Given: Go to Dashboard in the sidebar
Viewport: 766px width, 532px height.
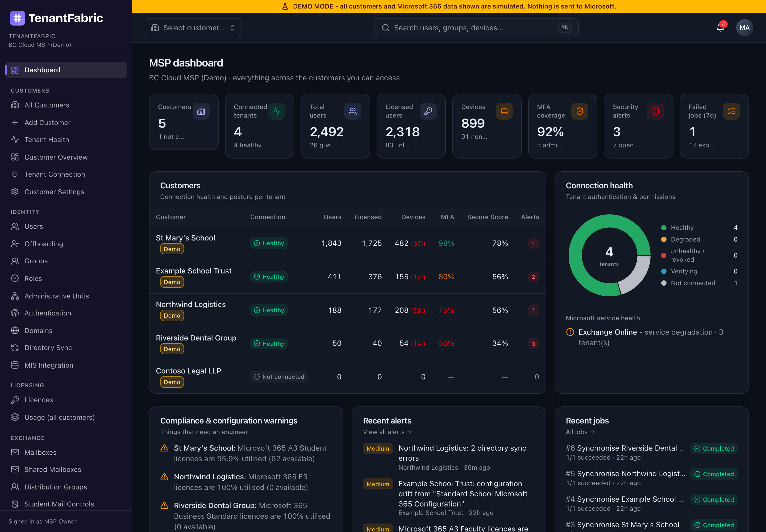Looking at the screenshot, I should tap(66, 70).
